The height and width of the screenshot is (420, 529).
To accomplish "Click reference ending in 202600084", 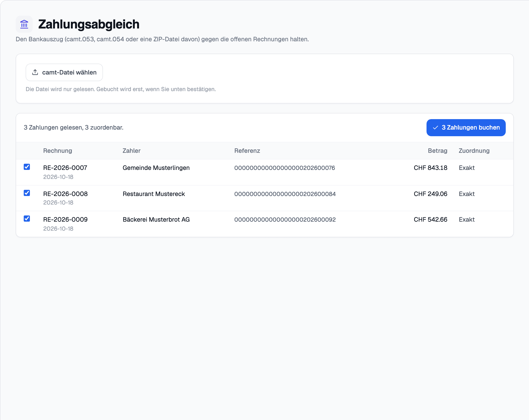I will pos(285,194).
